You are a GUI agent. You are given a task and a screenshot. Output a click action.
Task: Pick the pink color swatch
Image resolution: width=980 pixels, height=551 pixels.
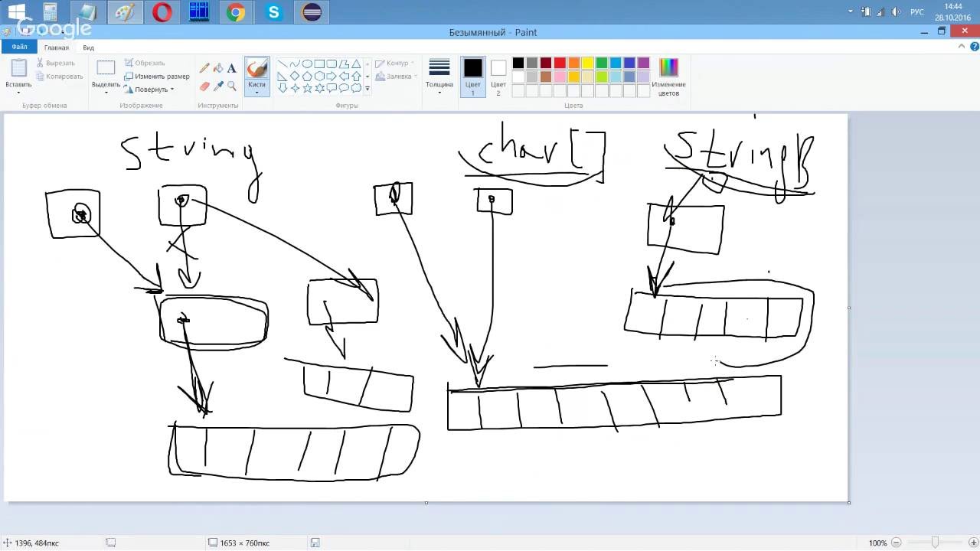(560, 77)
